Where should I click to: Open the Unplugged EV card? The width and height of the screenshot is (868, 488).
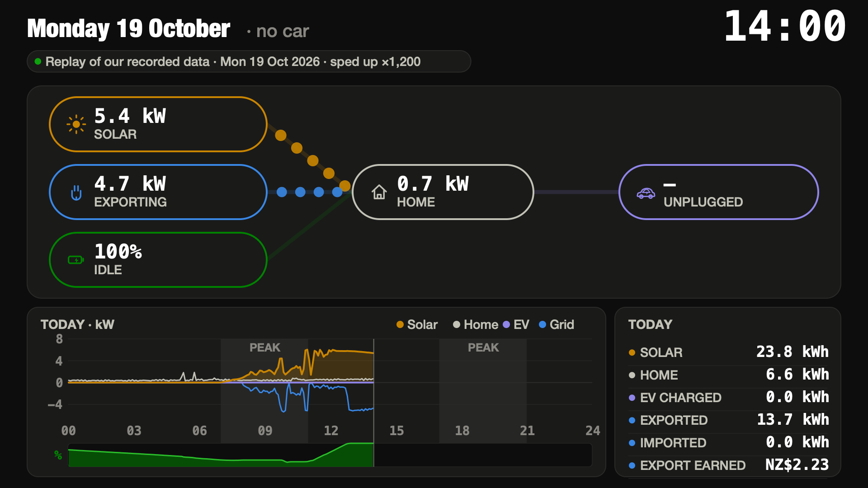[x=719, y=192]
